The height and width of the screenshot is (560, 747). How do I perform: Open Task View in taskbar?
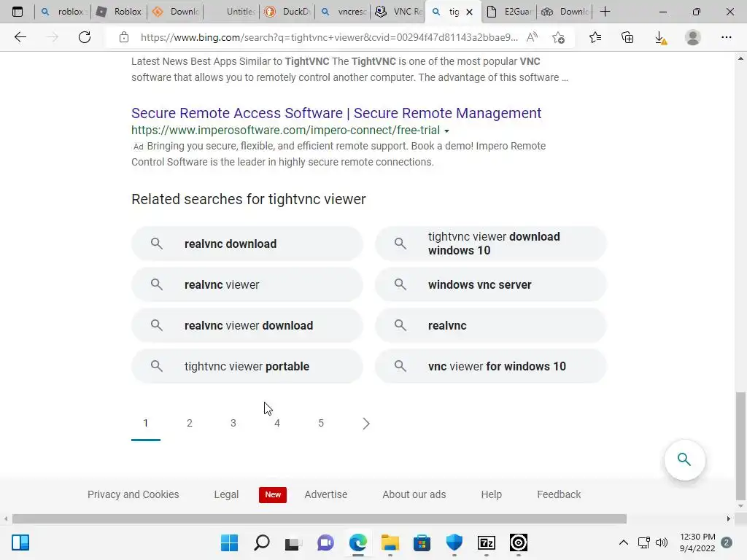point(293,542)
